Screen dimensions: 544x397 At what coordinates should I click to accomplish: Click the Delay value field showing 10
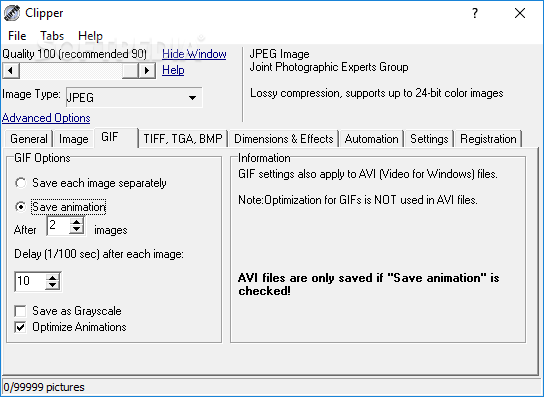coord(30,281)
